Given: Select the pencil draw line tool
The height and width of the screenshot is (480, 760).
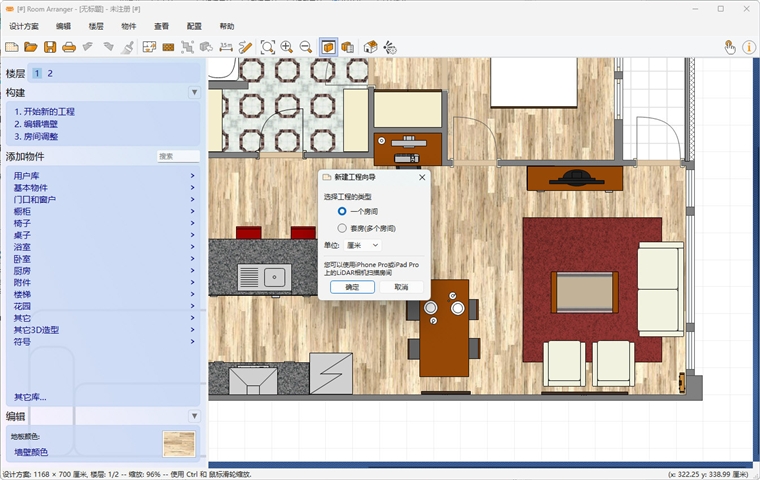Looking at the screenshot, I should pos(245,47).
